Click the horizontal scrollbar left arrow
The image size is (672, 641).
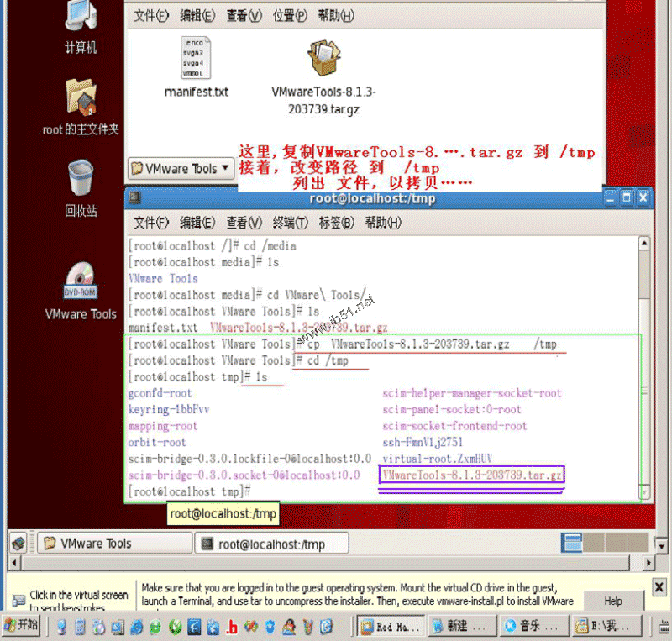[14, 563]
